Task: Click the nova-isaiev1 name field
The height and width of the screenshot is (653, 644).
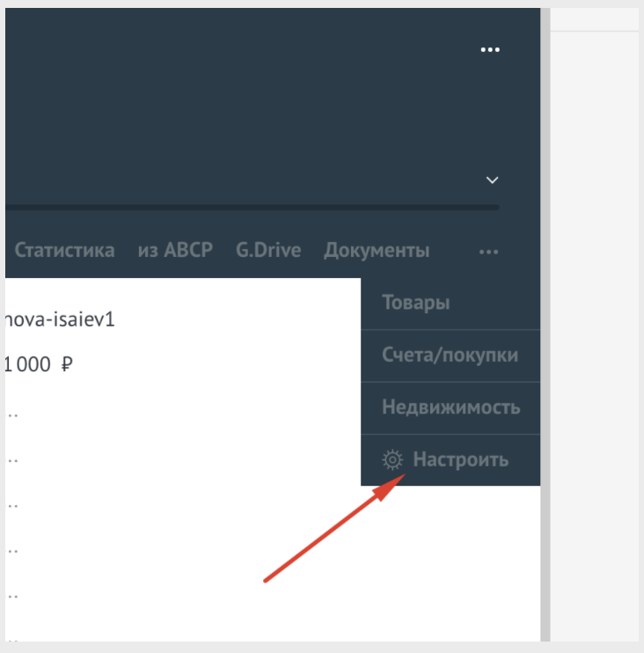Action: [60, 319]
